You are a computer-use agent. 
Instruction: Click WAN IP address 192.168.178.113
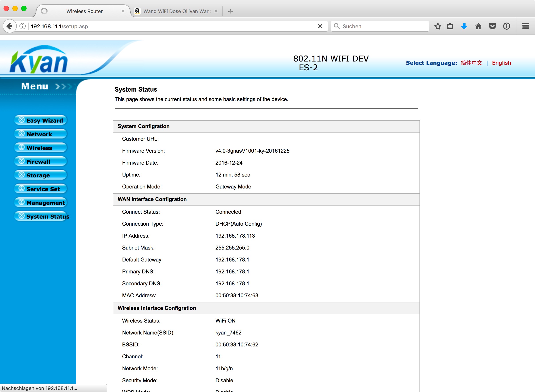pyautogui.click(x=235, y=236)
